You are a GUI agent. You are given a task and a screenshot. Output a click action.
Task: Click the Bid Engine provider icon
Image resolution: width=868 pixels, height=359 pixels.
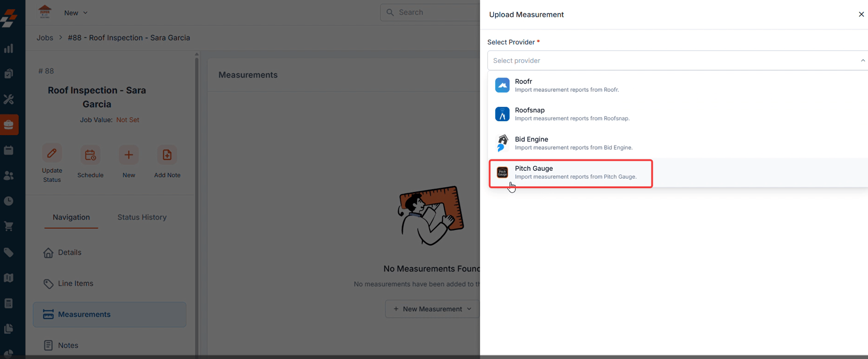coord(502,143)
